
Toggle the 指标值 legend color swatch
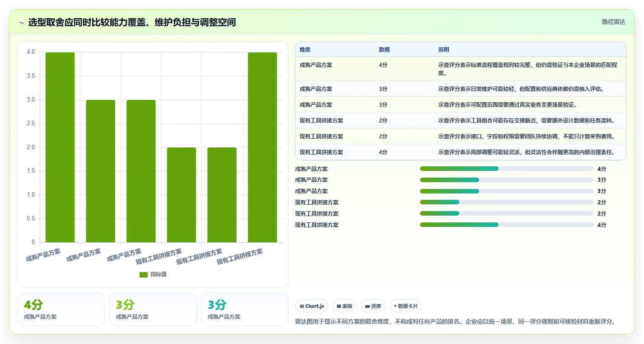point(144,275)
